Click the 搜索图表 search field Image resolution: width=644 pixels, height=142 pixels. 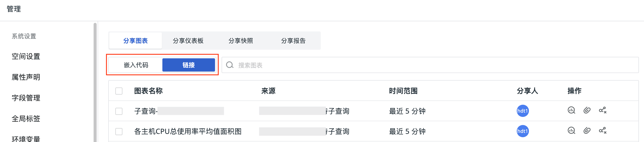click(430, 65)
